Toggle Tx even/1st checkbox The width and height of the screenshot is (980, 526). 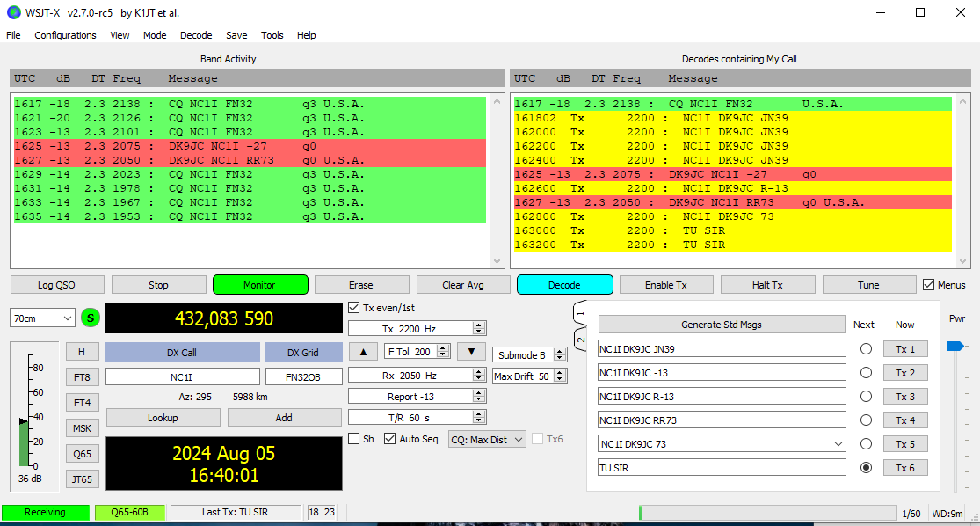pos(353,308)
